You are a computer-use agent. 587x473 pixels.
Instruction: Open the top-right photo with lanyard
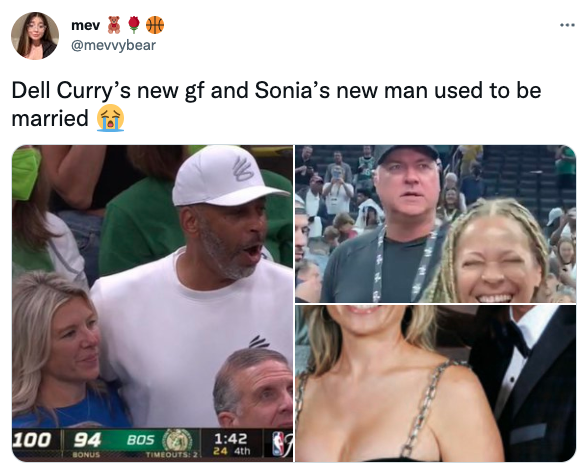point(435,224)
